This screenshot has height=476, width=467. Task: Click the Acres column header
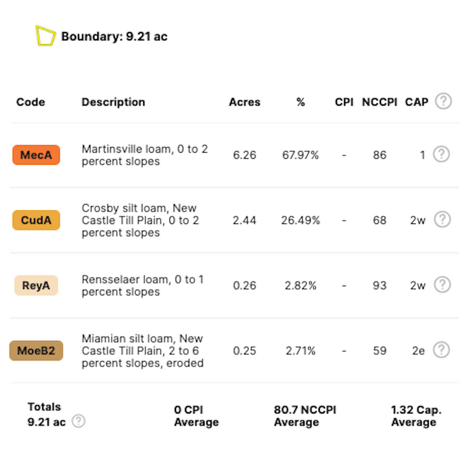point(245,102)
